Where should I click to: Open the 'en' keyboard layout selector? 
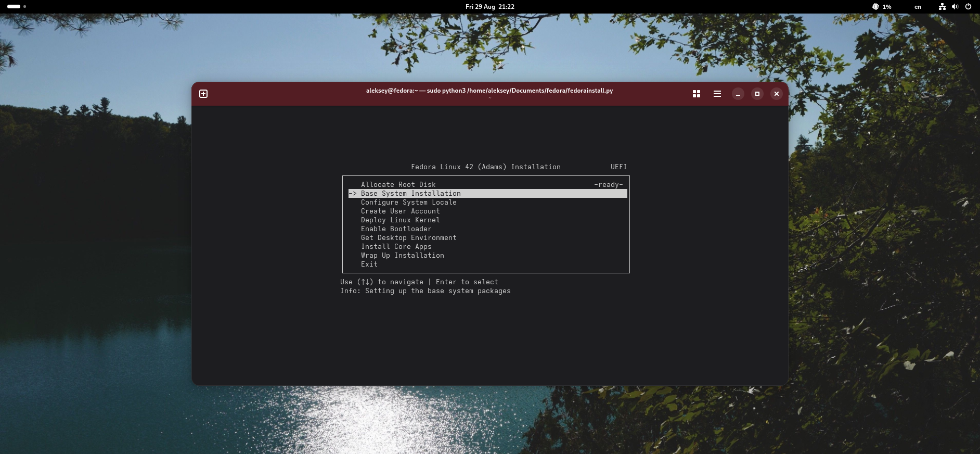coord(918,7)
